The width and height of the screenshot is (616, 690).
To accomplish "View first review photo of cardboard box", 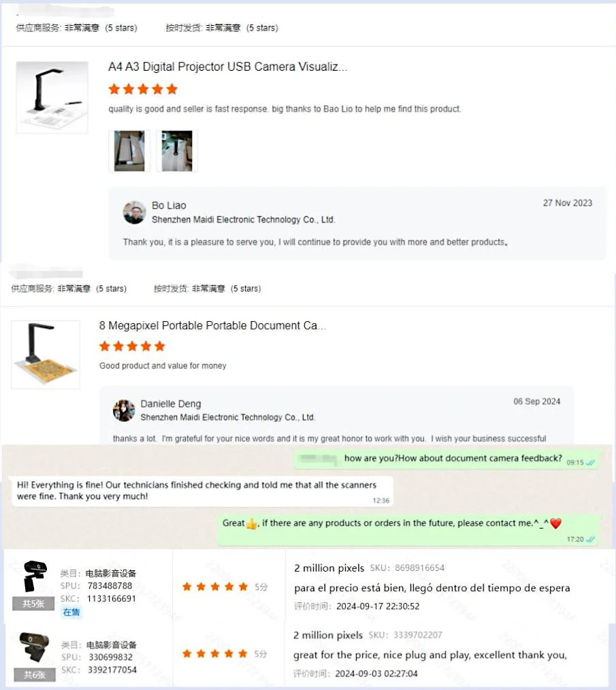I will pyautogui.click(x=129, y=151).
